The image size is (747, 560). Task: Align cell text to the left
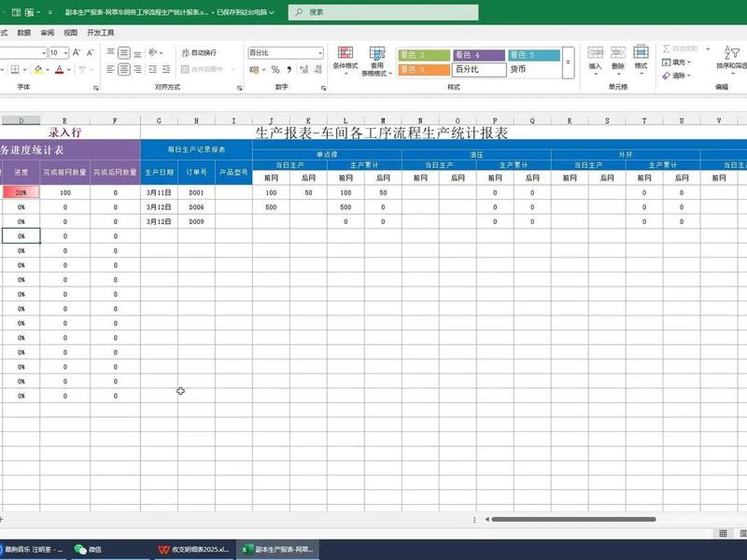tap(110, 69)
